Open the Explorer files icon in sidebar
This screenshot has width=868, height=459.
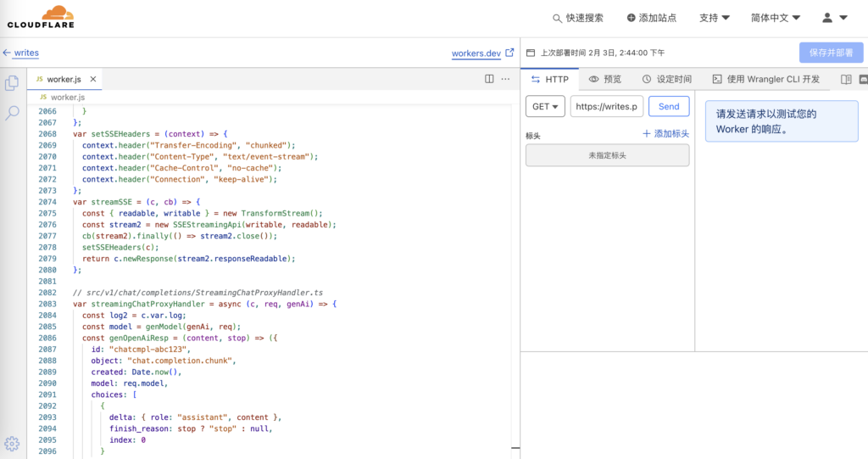click(12, 83)
